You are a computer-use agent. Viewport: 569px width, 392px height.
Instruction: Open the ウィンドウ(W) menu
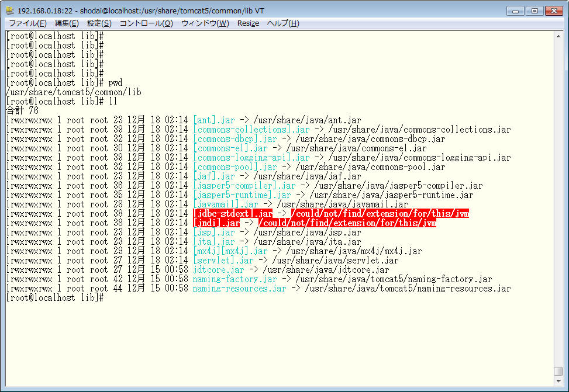coord(205,23)
